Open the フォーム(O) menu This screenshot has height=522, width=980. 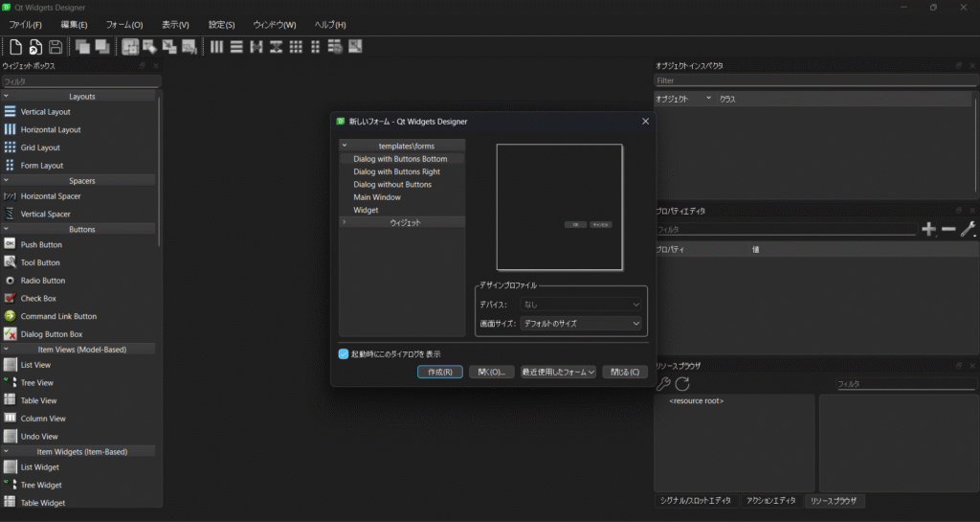(x=124, y=24)
